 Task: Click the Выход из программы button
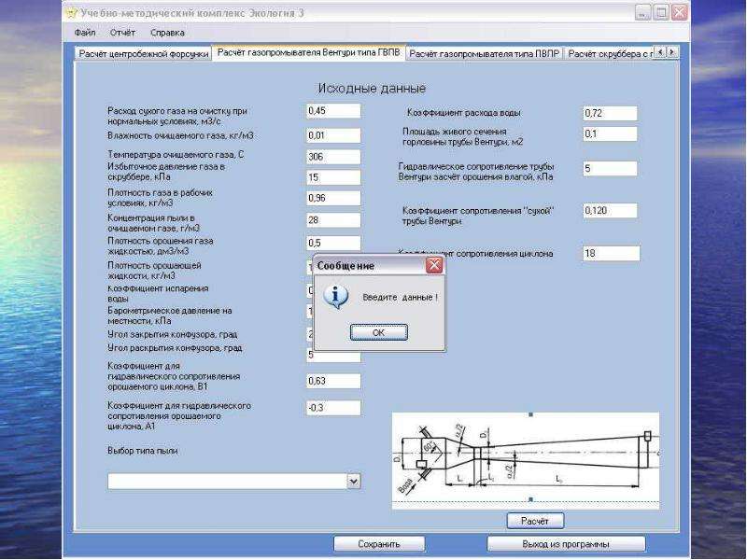pos(566,544)
